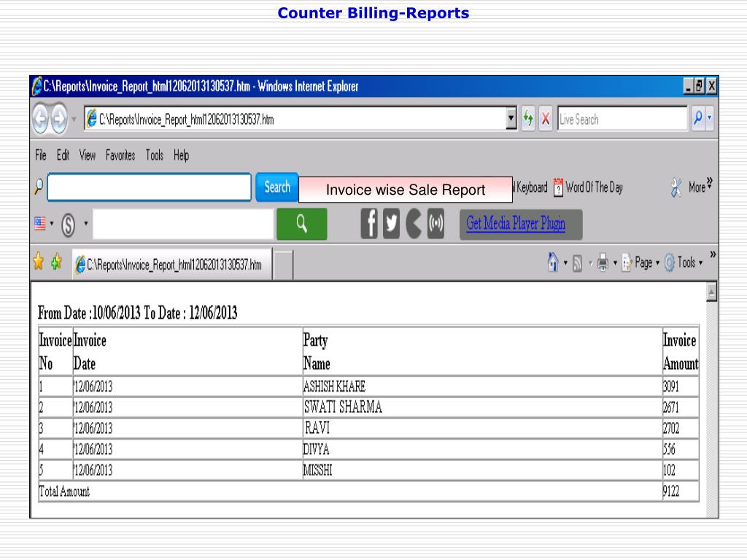Viewport: 747px width, 560px height.
Task: Click the wrench More options icon
Action: point(676,187)
